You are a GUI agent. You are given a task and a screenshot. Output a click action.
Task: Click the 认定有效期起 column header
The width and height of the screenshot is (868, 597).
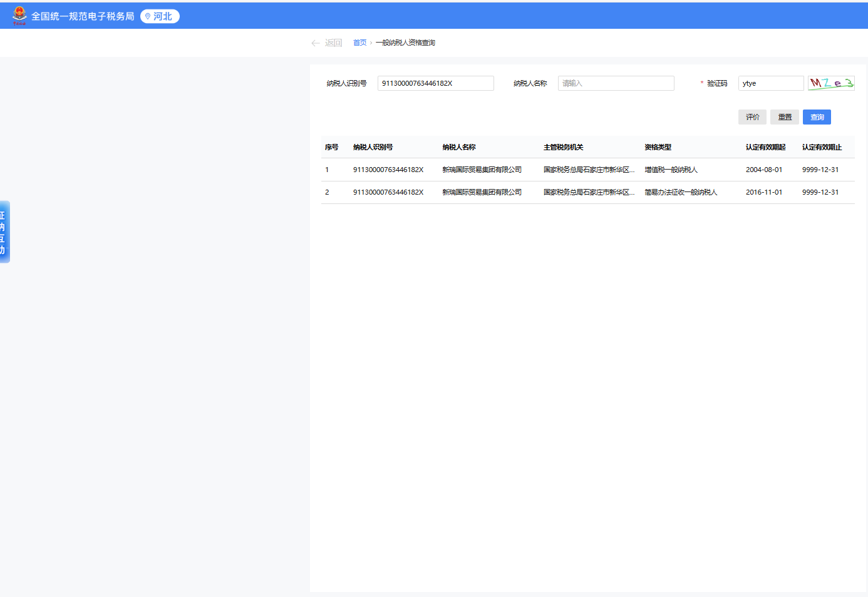[x=765, y=148]
